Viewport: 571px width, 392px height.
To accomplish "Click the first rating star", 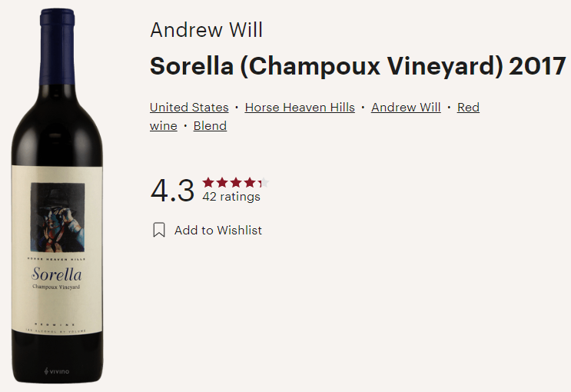I will click(208, 183).
